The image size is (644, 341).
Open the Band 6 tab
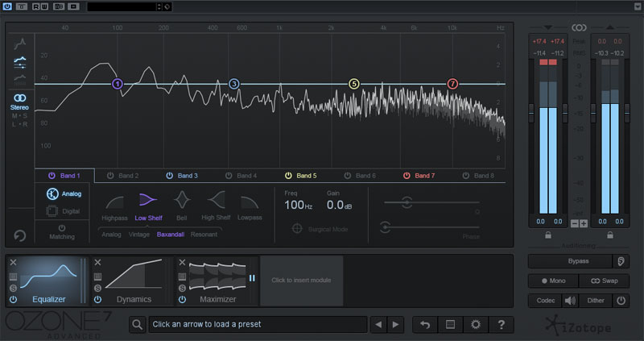coord(365,176)
